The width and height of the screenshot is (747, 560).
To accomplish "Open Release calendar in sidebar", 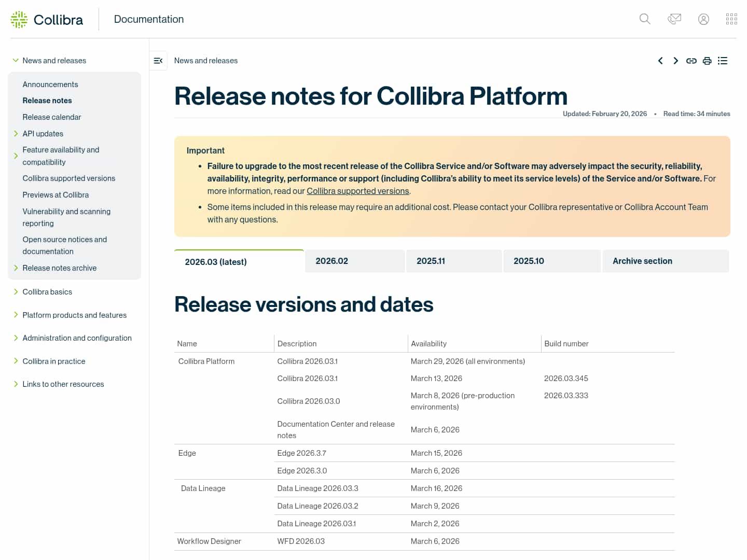I will tap(52, 117).
